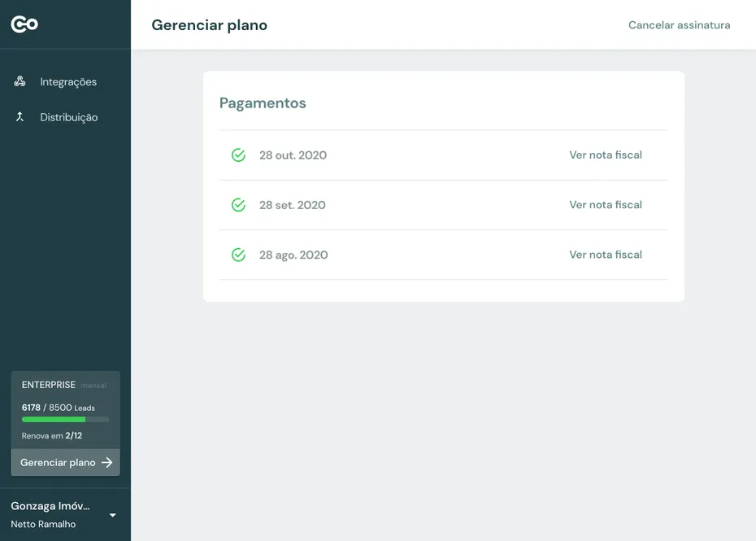The image size is (756, 541).
Task: Open Ver nota fiscal for 28 out. 2020
Action: 606,155
